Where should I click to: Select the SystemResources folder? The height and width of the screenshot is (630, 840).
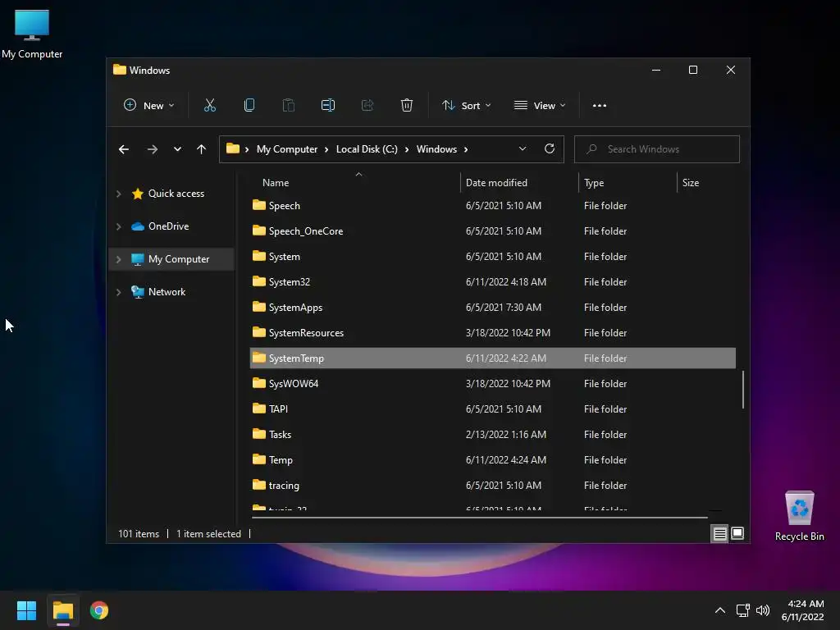(x=492, y=333)
